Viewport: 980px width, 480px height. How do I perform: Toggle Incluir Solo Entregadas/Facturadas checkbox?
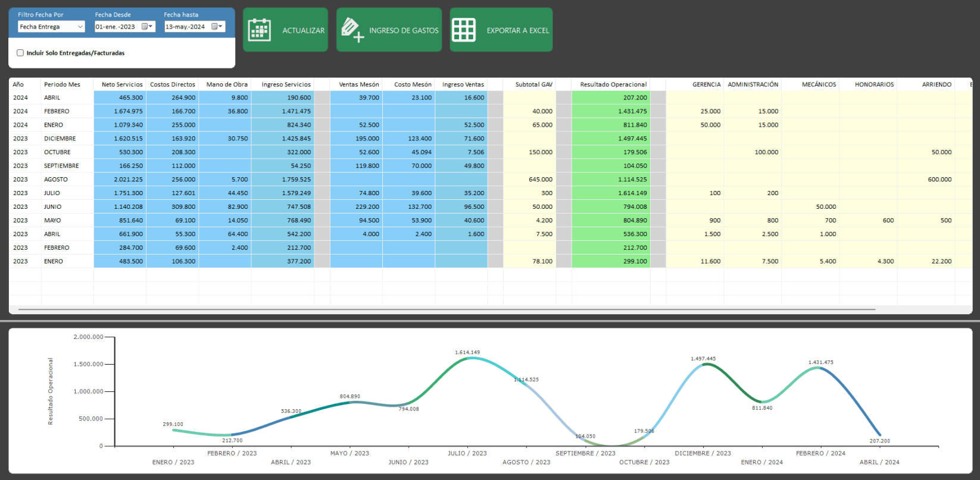pyautogui.click(x=20, y=53)
